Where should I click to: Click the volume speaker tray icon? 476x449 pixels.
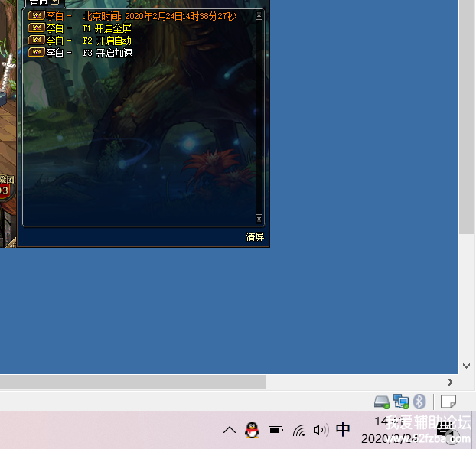[321, 430]
